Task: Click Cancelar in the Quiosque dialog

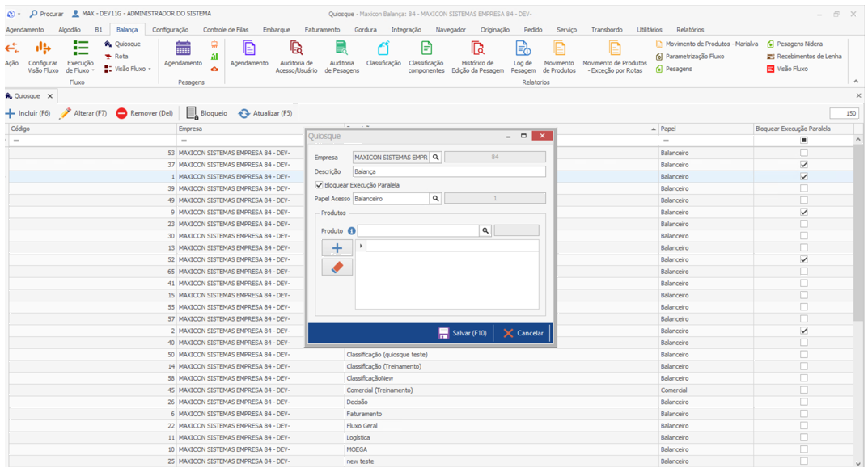Action: click(523, 333)
